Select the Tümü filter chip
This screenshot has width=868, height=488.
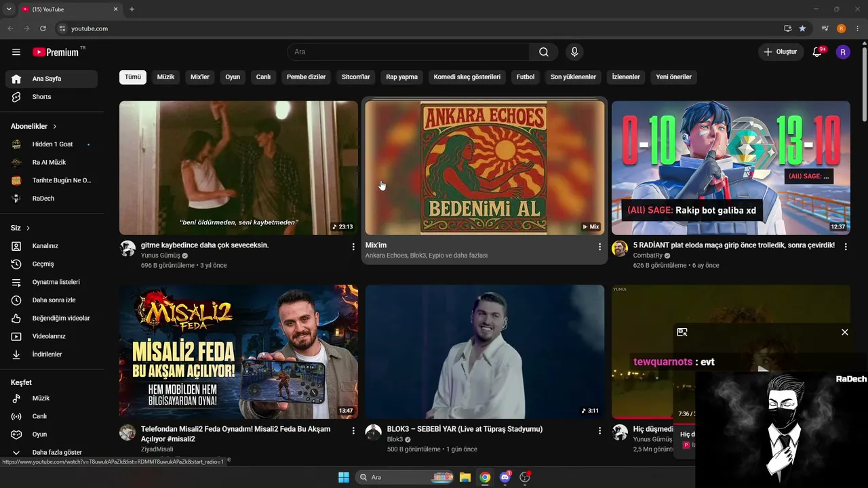pyautogui.click(x=133, y=77)
